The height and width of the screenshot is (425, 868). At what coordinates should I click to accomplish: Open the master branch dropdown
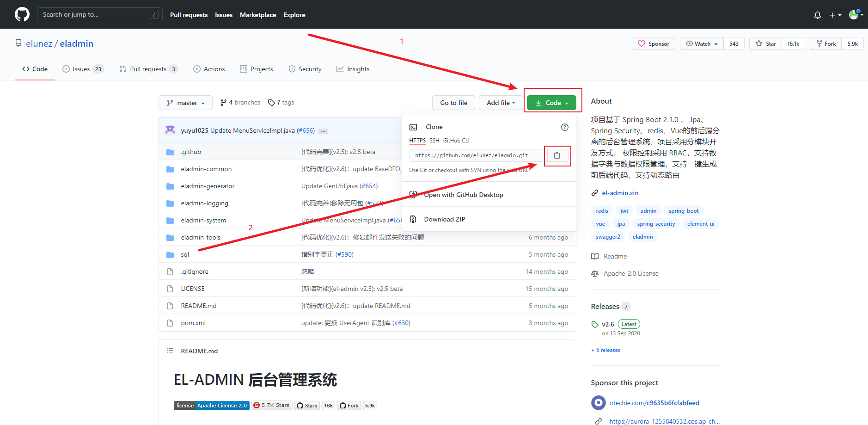(185, 103)
